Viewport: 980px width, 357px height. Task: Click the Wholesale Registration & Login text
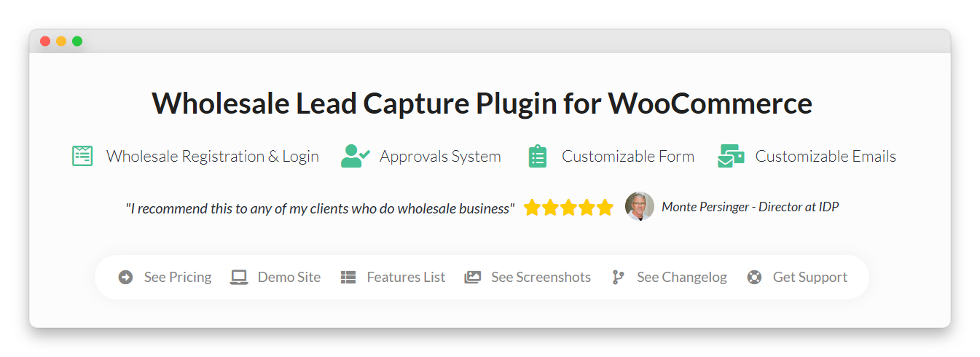click(x=213, y=156)
